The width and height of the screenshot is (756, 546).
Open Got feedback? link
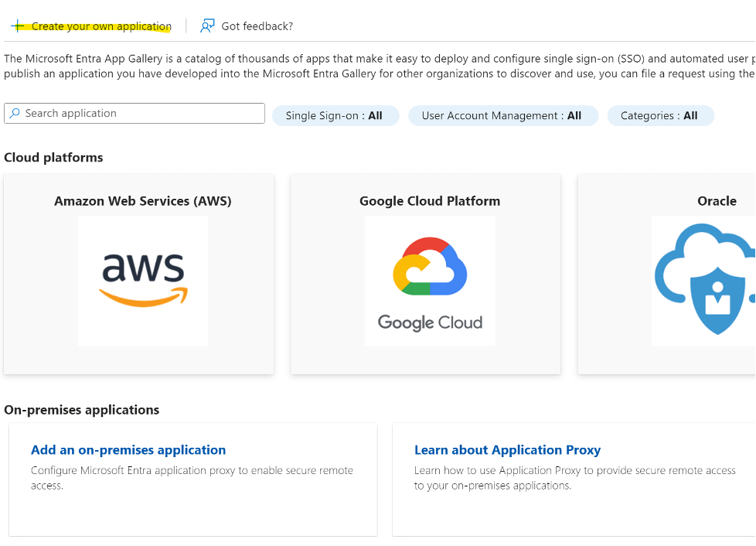point(257,26)
